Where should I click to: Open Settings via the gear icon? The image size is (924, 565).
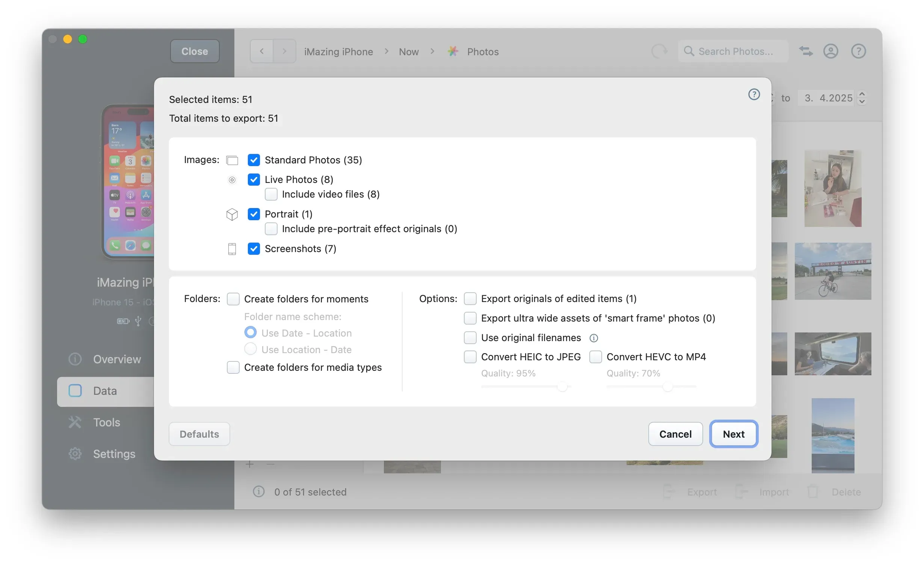[75, 453]
